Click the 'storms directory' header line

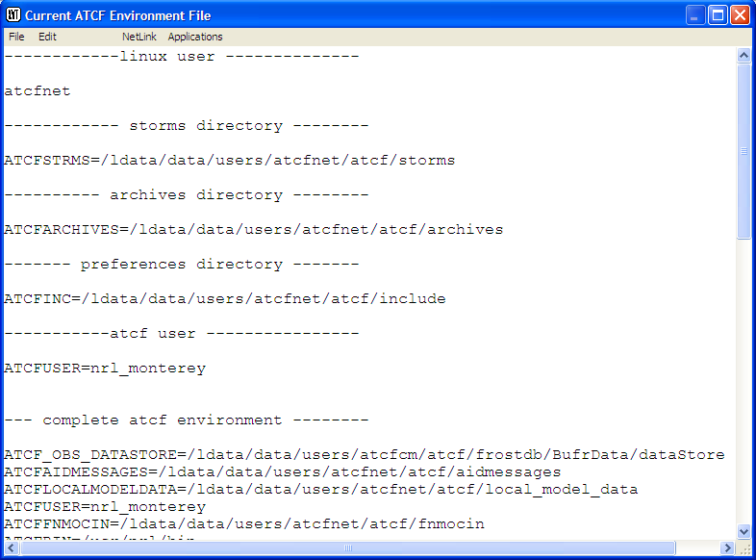click(187, 126)
